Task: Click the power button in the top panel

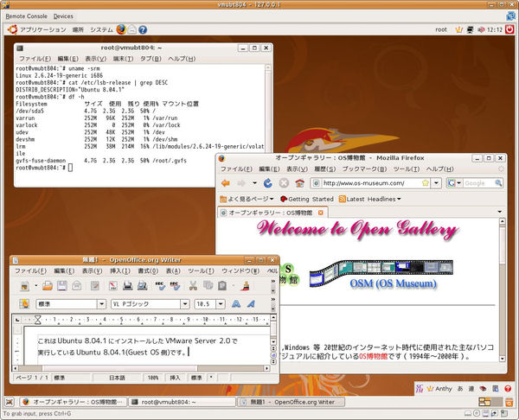Action: 509,29
